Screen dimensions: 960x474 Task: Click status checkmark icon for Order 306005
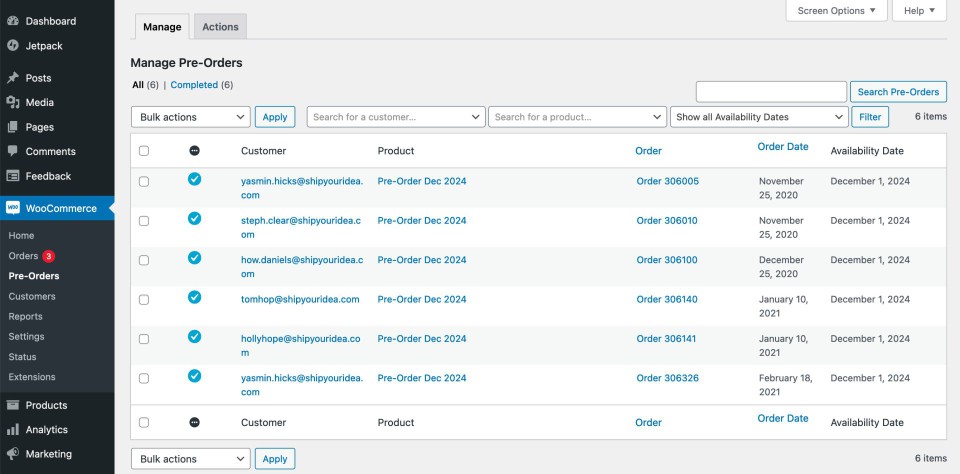pos(194,179)
